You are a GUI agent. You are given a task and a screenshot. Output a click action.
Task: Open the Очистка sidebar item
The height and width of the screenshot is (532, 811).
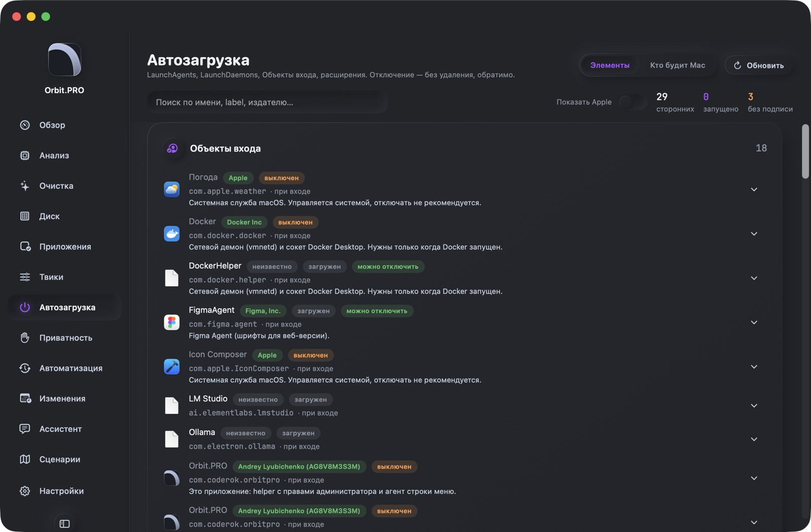click(64, 186)
